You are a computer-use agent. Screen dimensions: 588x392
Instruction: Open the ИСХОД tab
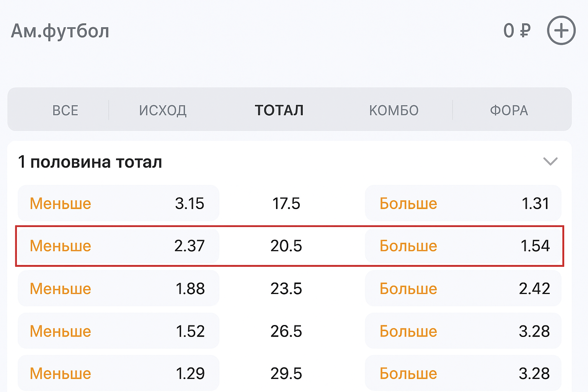coord(163,110)
